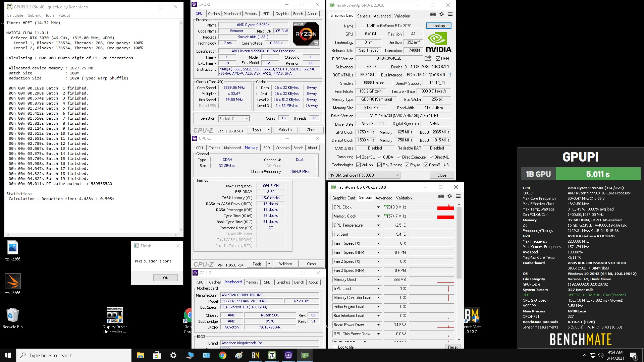The width and height of the screenshot is (644, 362).
Task: Click the refresh icon in GPU-Z Sensors window
Action: 449,196
